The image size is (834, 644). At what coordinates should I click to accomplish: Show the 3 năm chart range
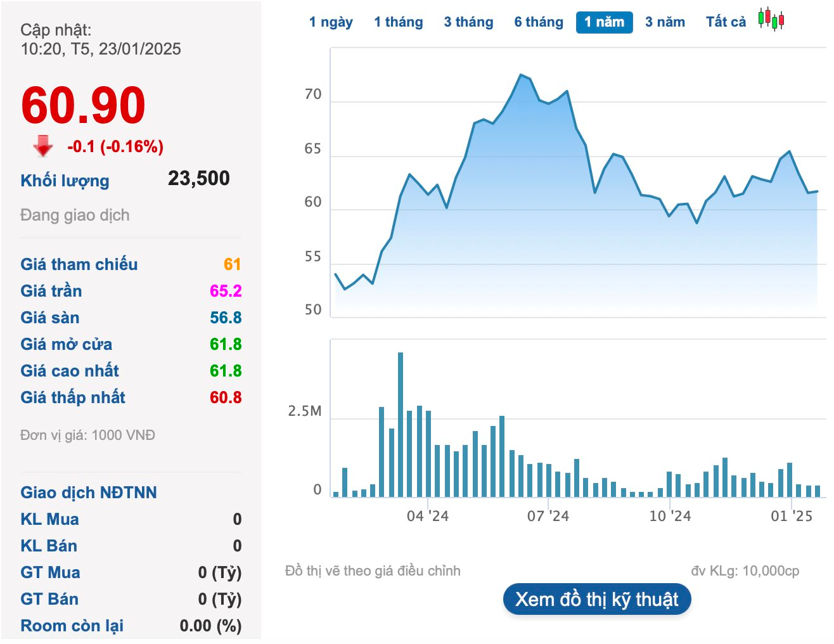click(x=665, y=22)
